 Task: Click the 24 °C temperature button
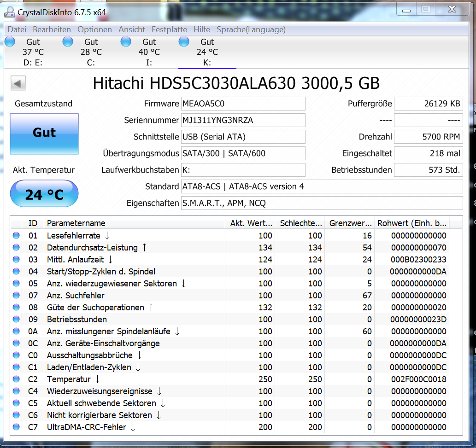pyautogui.click(x=44, y=193)
